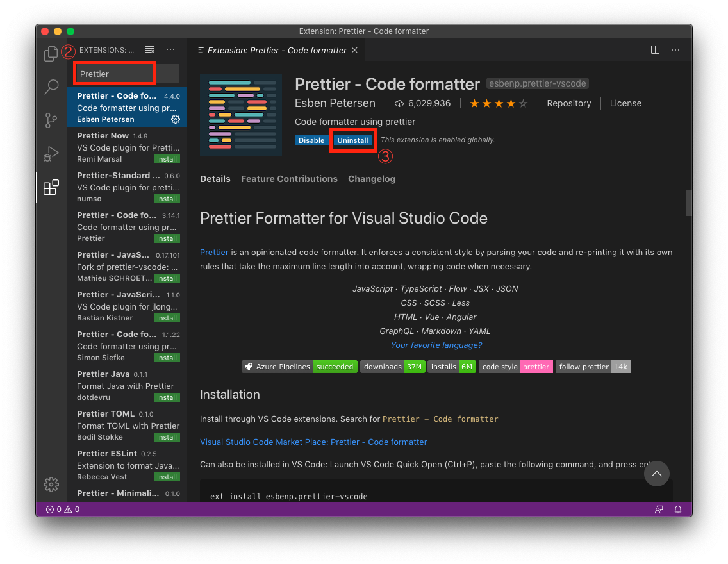The width and height of the screenshot is (728, 564).
Task: Open editor more actions ellipsis
Action: 675,49
